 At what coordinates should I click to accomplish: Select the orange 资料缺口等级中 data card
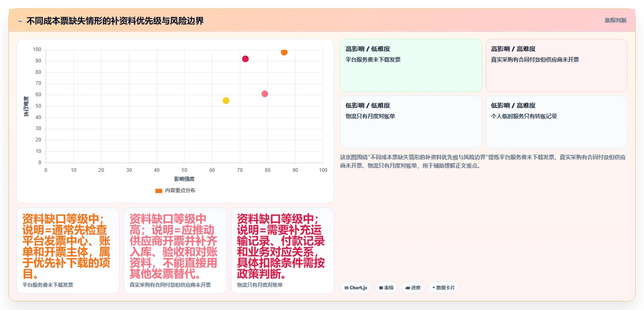point(68,250)
